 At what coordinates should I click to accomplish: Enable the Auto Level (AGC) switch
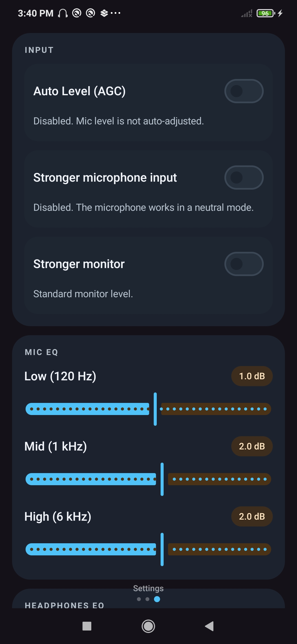(x=244, y=91)
